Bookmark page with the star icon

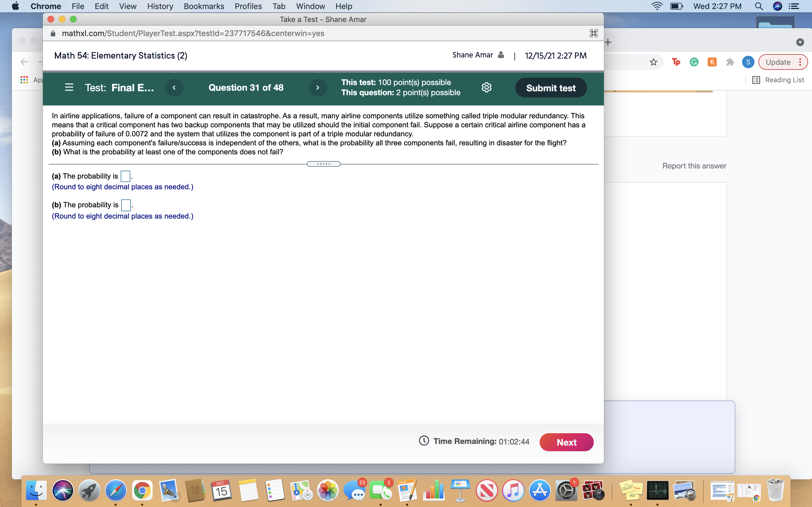(653, 62)
